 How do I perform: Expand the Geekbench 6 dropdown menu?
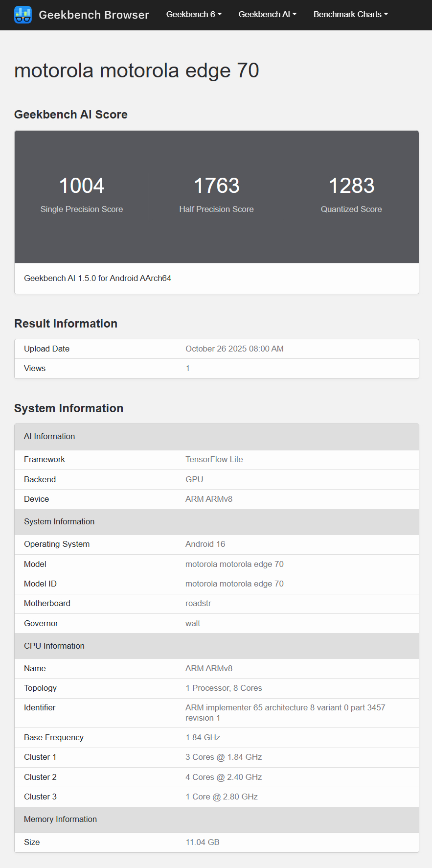click(x=194, y=15)
